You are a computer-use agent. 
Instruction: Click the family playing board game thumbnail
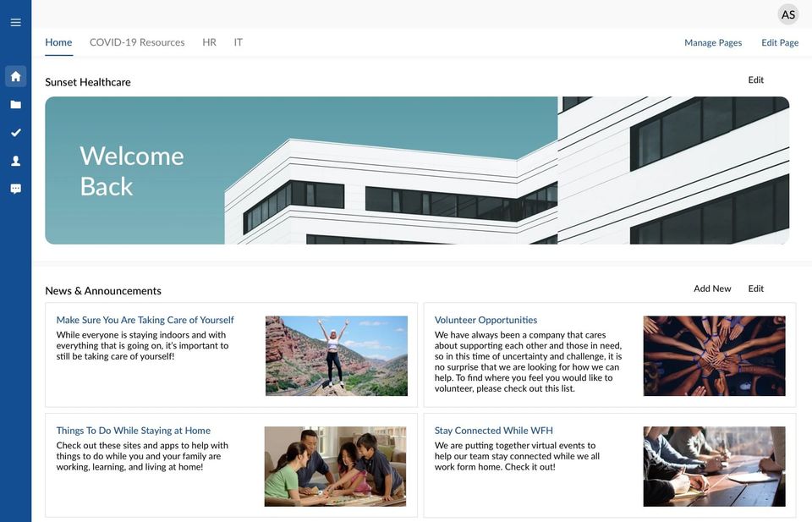point(336,466)
